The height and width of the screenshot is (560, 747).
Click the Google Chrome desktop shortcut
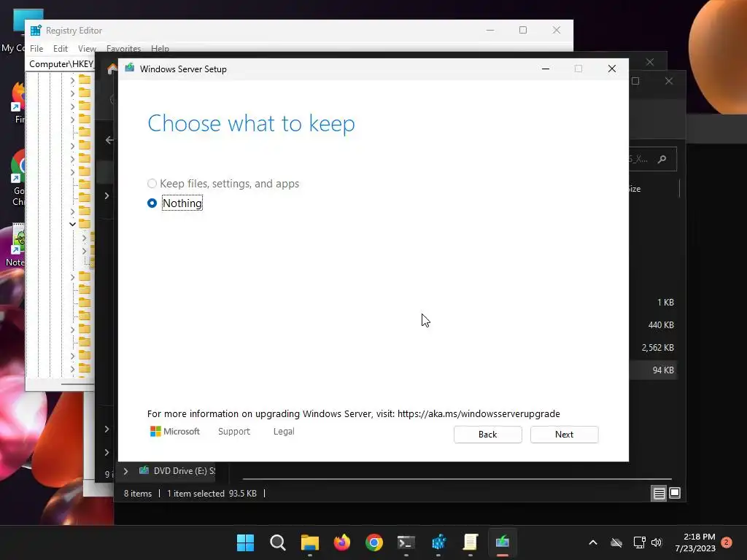click(18, 179)
